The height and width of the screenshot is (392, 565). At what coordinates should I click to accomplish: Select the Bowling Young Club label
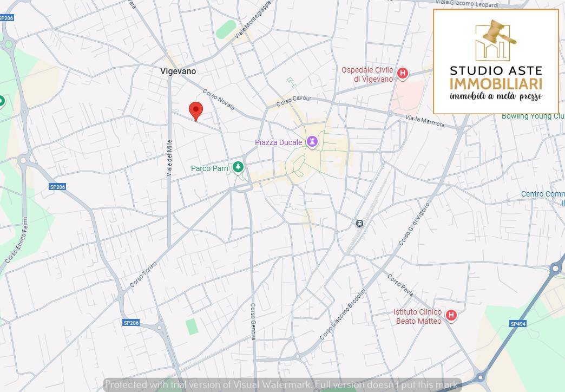tap(534, 116)
